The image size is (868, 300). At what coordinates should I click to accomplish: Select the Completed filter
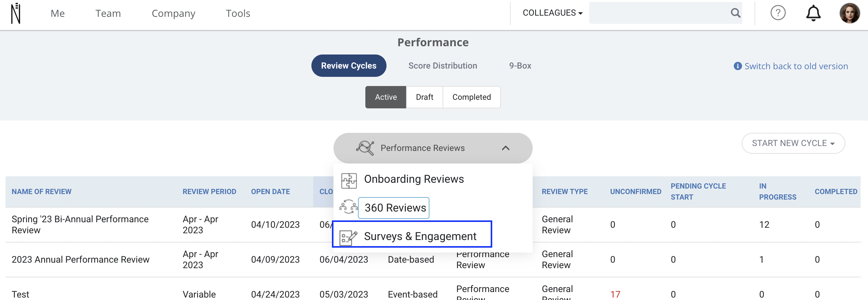[471, 97]
